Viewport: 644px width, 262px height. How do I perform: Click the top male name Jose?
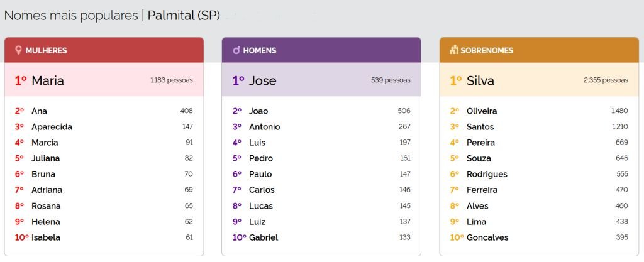262,80
